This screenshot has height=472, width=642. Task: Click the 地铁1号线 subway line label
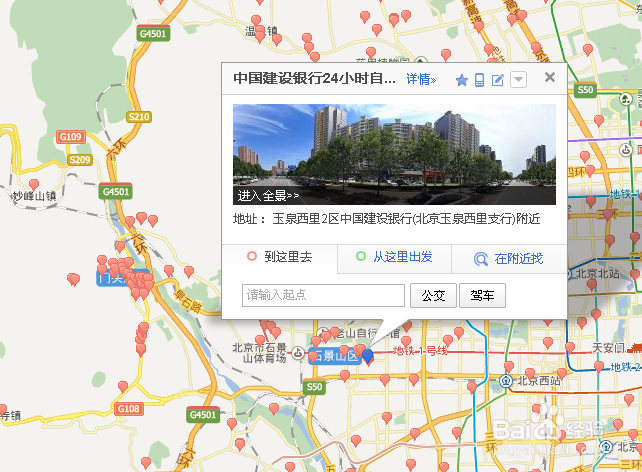[x=419, y=351]
